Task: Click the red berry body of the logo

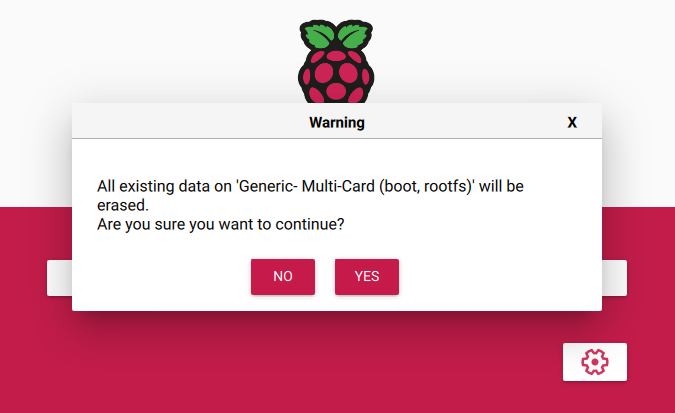Action: click(336, 78)
